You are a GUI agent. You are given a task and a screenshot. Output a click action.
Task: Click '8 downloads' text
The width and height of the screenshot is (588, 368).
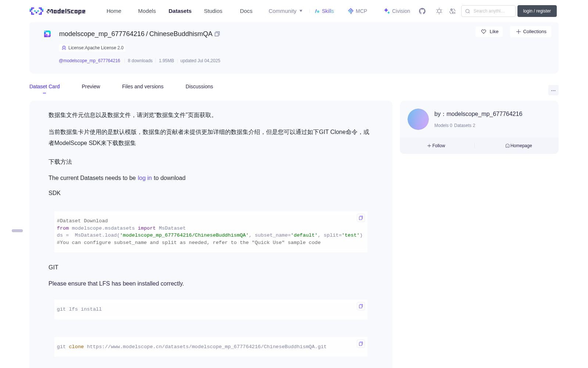[140, 61]
